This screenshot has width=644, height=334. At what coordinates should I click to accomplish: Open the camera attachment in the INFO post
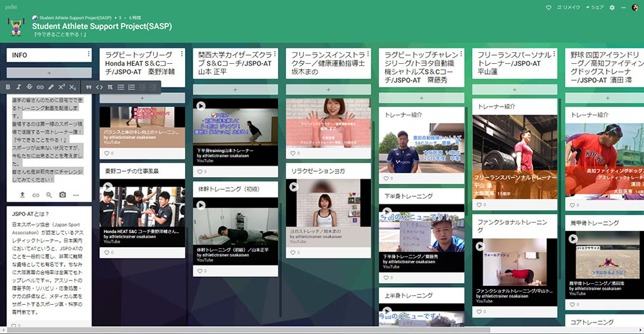click(62, 195)
